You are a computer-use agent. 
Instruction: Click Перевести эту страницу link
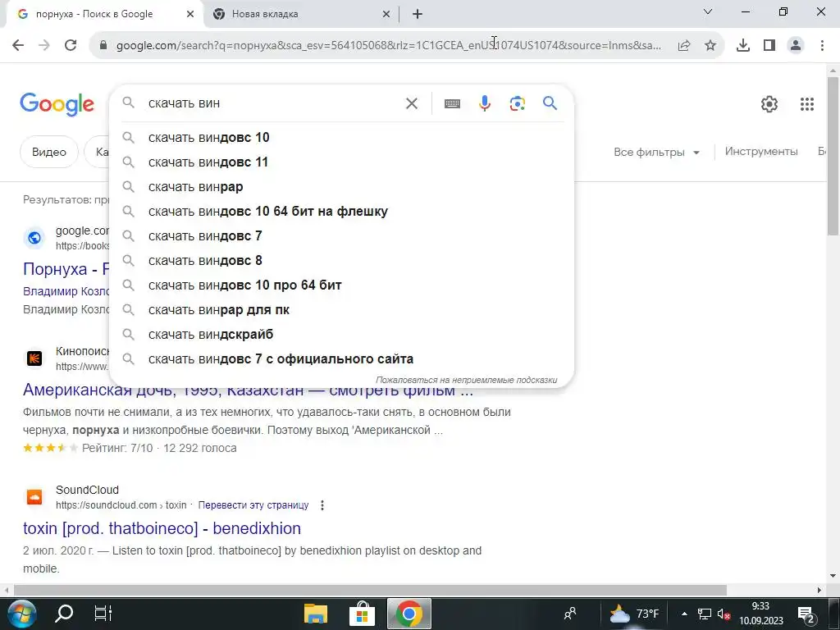click(x=253, y=505)
